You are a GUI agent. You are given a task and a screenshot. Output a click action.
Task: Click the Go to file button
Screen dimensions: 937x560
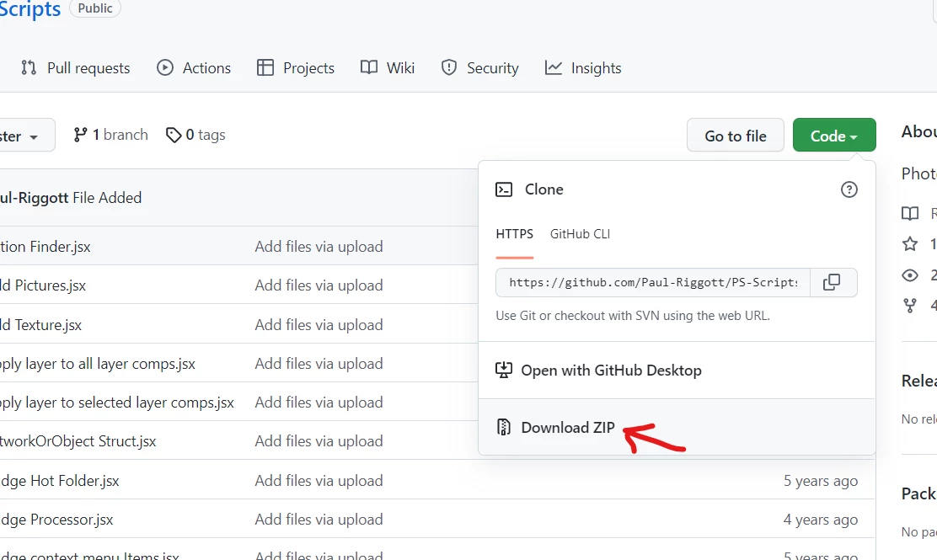click(735, 136)
